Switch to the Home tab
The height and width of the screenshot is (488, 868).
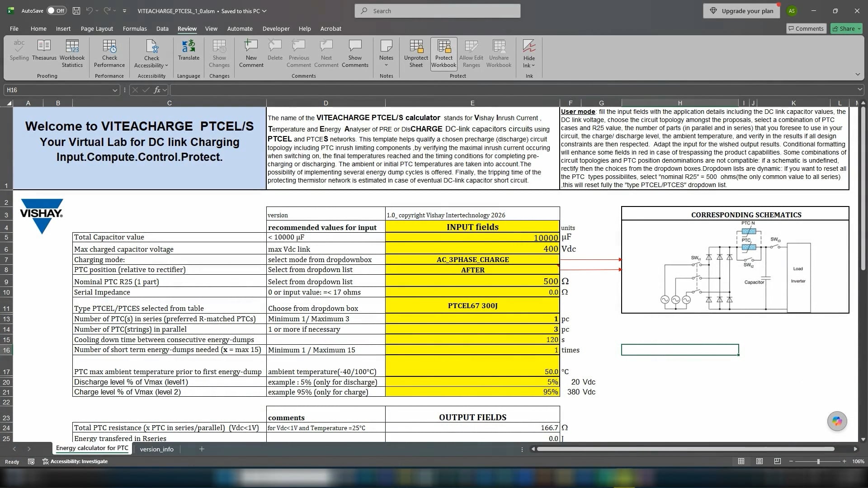click(x=38, y=28)
